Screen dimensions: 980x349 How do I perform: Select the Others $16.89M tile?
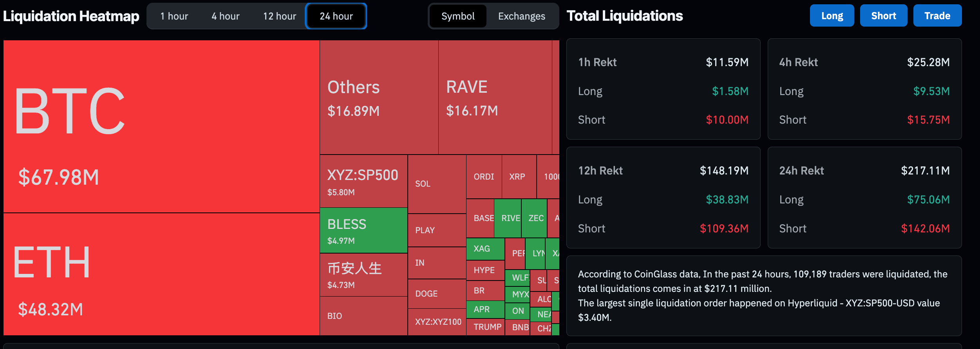pos(379,97)
